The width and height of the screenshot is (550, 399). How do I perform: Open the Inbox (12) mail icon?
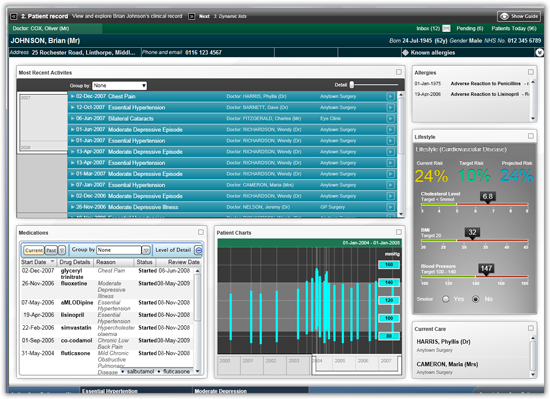(446, 28)
